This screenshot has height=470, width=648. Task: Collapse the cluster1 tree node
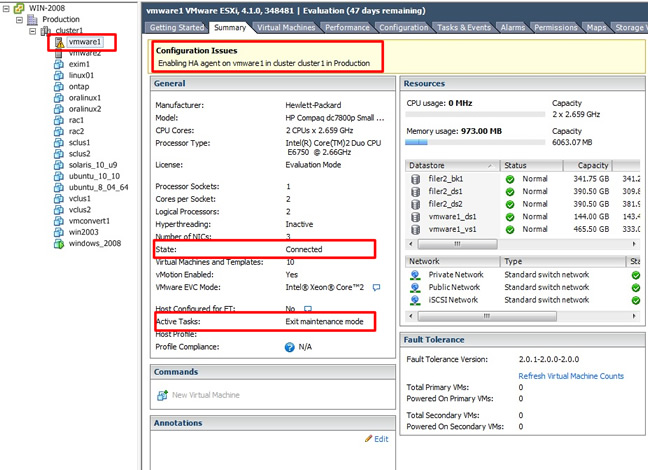[33, 30]
